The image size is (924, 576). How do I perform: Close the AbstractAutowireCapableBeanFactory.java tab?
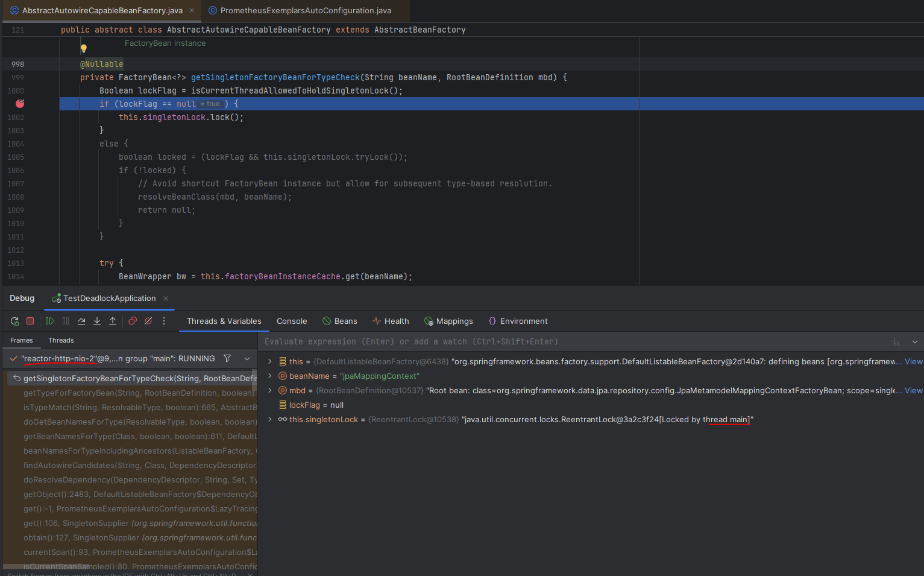pos(192,10)
